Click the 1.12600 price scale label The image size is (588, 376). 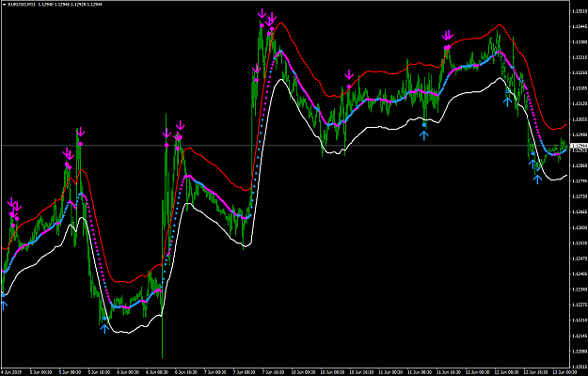pos(580,227)
